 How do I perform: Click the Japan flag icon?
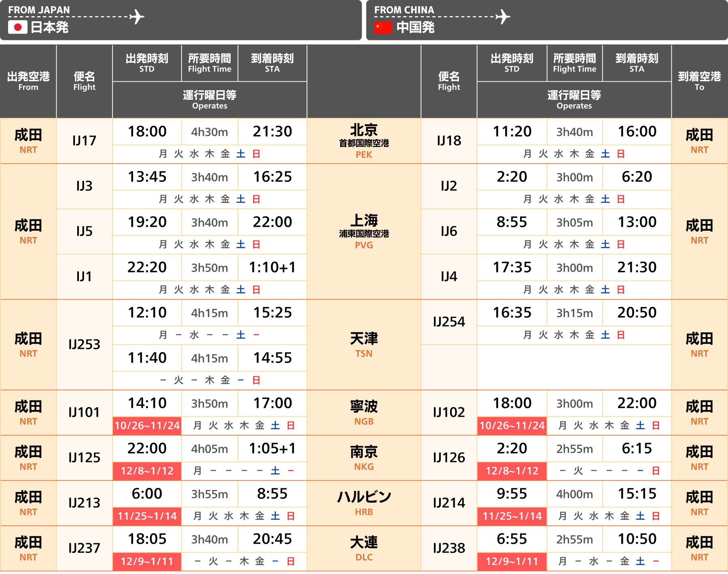pos(17,27)
